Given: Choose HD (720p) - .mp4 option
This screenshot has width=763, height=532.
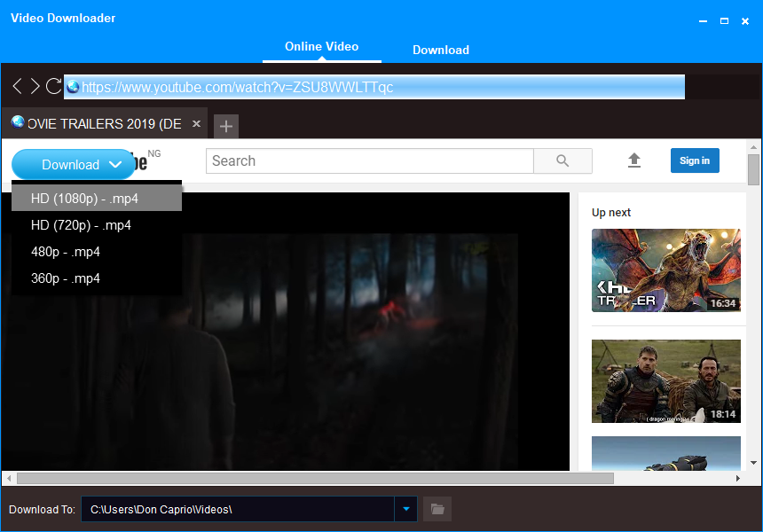Looking at the screenshot, I should [x=97, y=225].
